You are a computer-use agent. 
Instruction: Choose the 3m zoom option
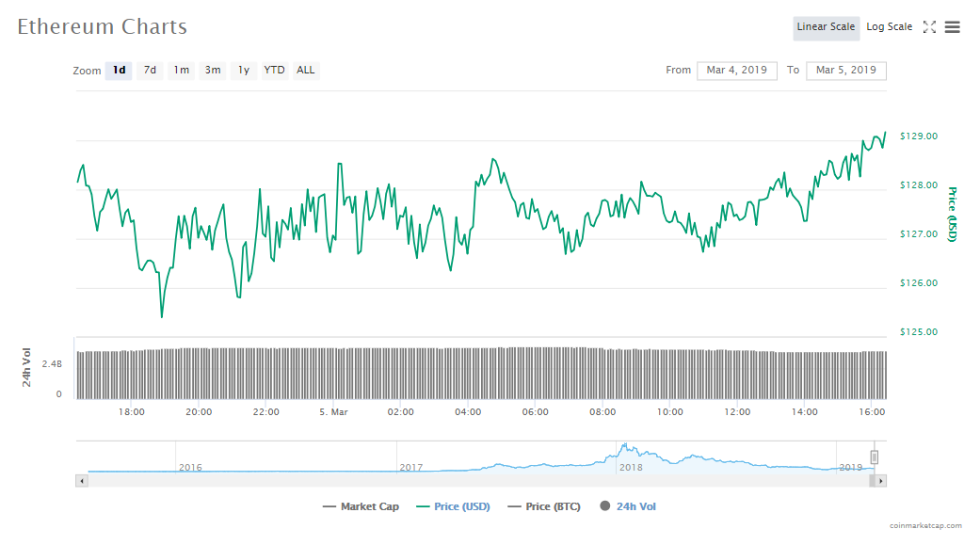213,71
